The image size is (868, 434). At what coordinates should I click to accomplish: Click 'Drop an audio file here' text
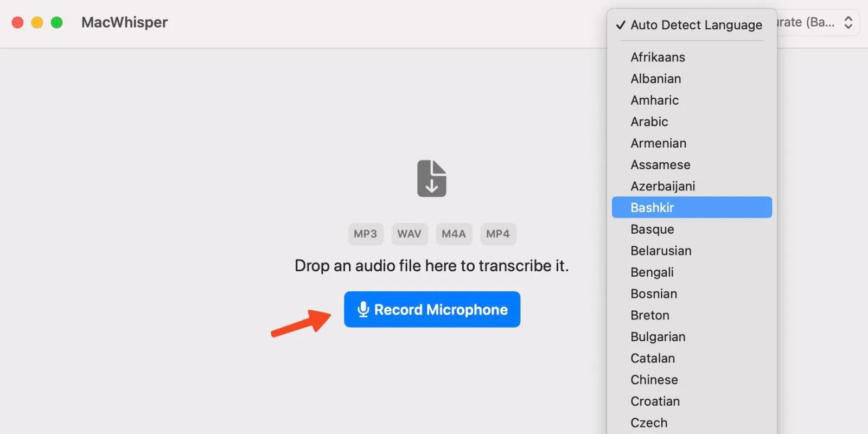[431, 266]
